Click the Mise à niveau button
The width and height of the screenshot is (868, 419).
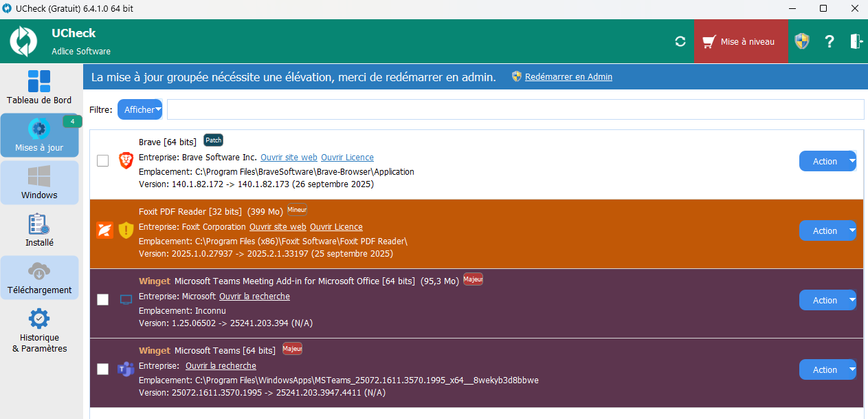pyautogui.click(x=741, y=41)
